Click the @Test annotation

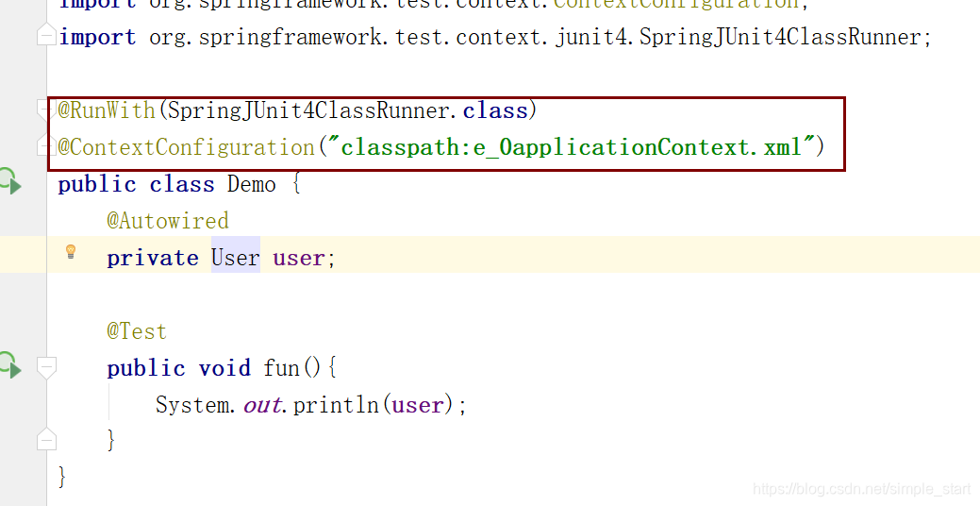pyautogui.click(x=137, y=330)
